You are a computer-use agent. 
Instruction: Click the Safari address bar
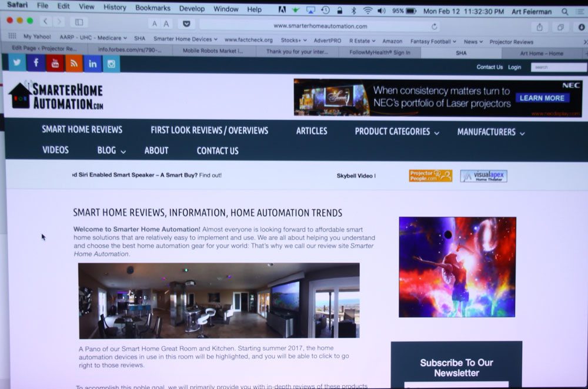[320, 26]
